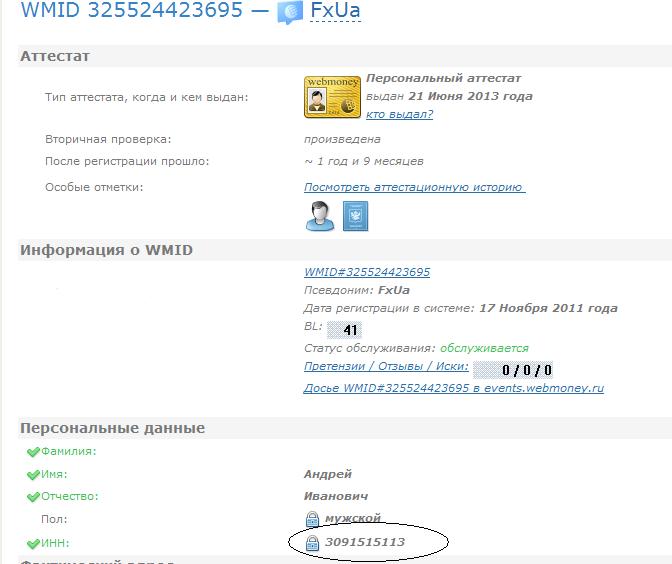Screen dimensions: 672x564
Task: Click the green checkmark next to Имя
Action: click(x=34, y=474)
